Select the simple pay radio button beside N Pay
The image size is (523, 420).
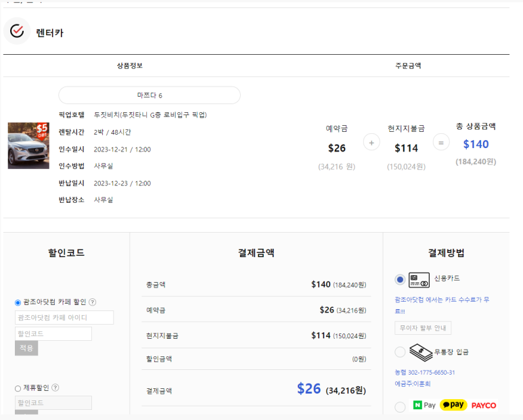[x=400, y=406]
